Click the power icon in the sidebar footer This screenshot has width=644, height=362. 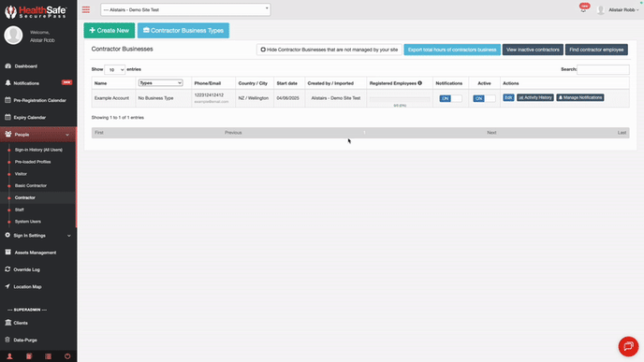click(67, 356)
